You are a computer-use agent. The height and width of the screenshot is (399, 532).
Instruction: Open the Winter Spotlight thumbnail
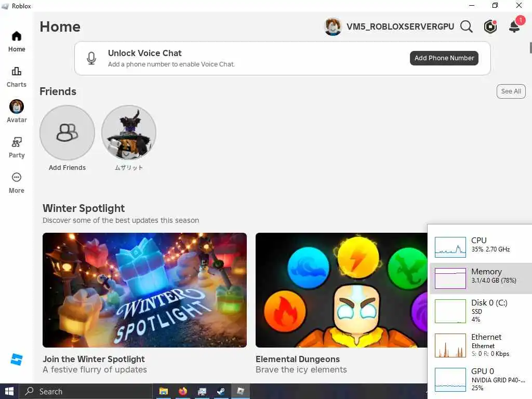[x=144, y=290]
